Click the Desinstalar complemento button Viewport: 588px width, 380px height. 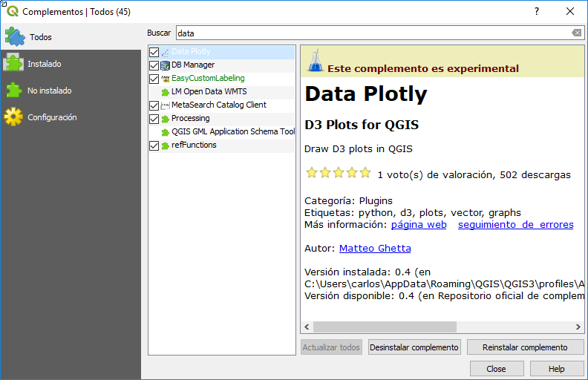[414, 347]
